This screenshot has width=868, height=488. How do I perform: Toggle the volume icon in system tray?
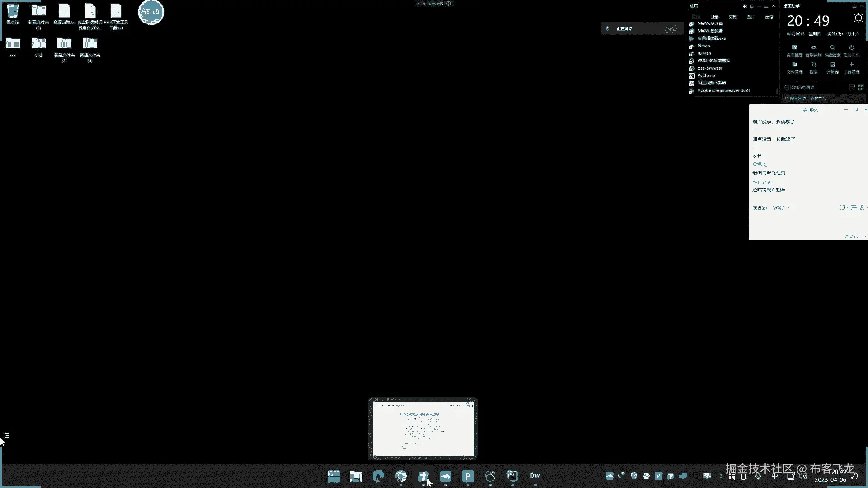(x=802, y=476)
